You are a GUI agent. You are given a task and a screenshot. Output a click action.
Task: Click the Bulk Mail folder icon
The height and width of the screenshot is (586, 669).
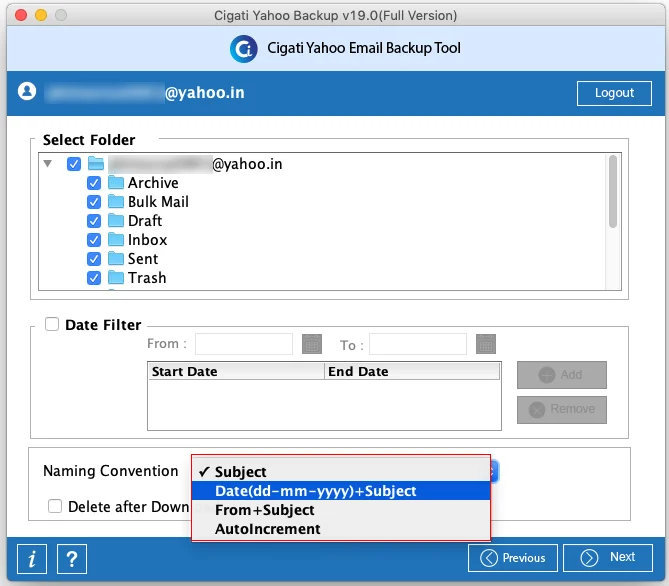pos(116,201)
